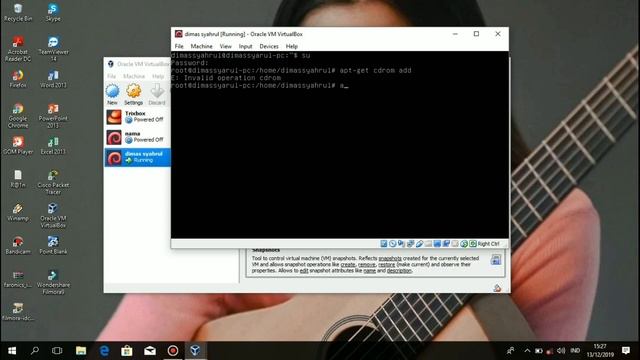Image resolution: width=640 pixels, height=360 pixels.
Task: Open File menu in VirtualBox Manager window
Action: click(x=111, y=76)
